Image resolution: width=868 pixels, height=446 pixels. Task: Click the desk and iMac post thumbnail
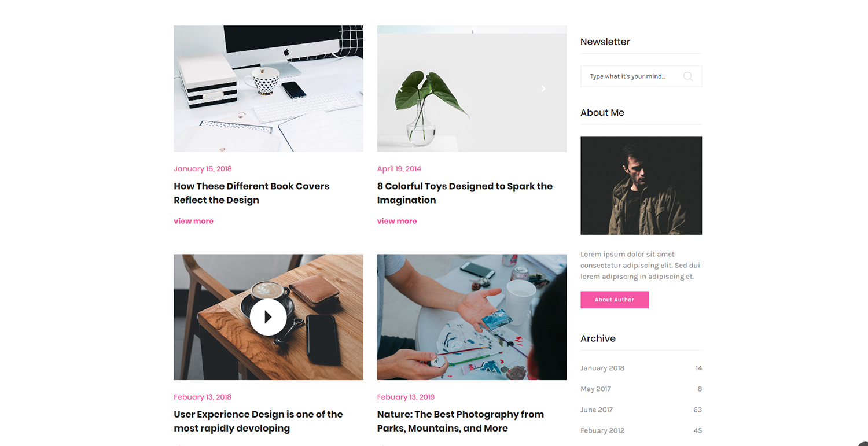[x=269, y=89]
